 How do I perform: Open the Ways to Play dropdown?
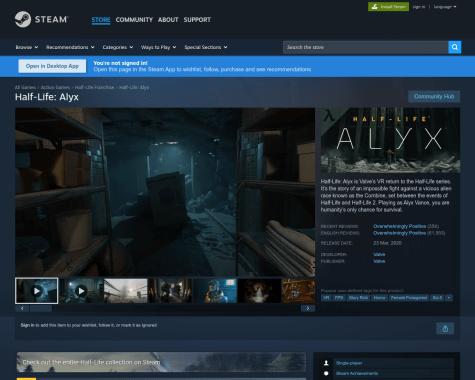[x=158, y=47]
